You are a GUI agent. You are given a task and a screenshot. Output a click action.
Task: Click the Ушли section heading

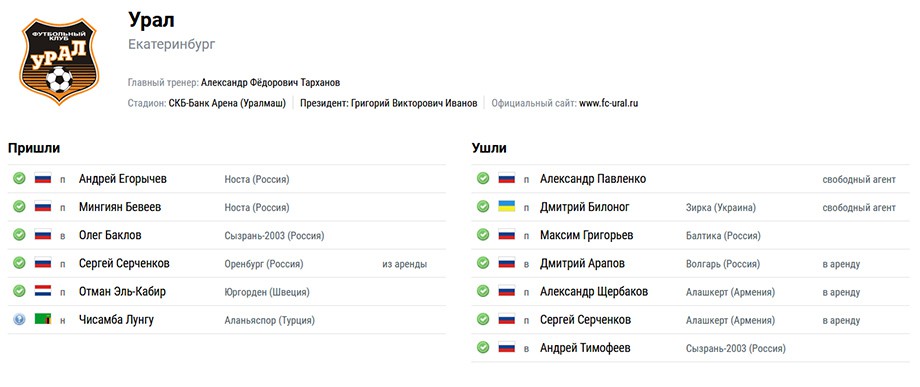[x=489, y=148]
